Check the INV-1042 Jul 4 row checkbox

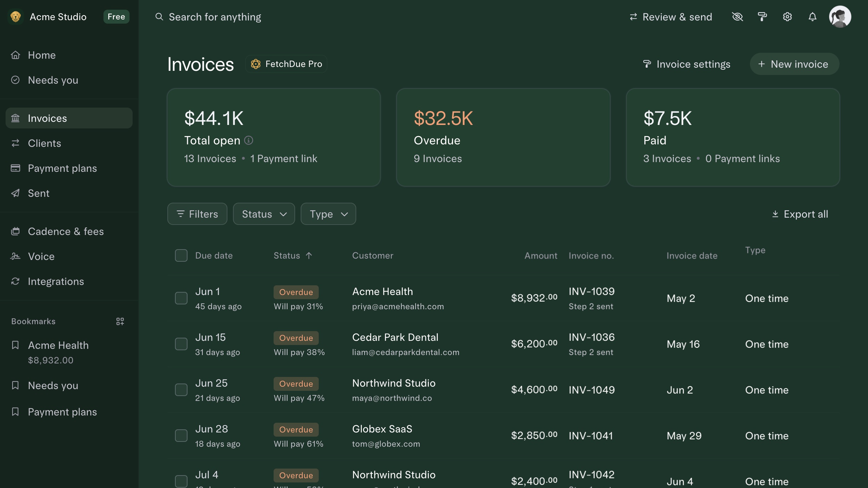point(181,481)
